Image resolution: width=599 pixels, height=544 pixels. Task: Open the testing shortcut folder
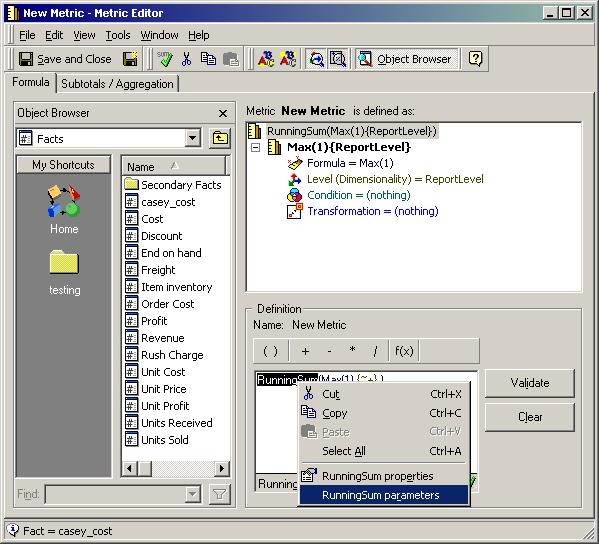click(x=64, y=273)
